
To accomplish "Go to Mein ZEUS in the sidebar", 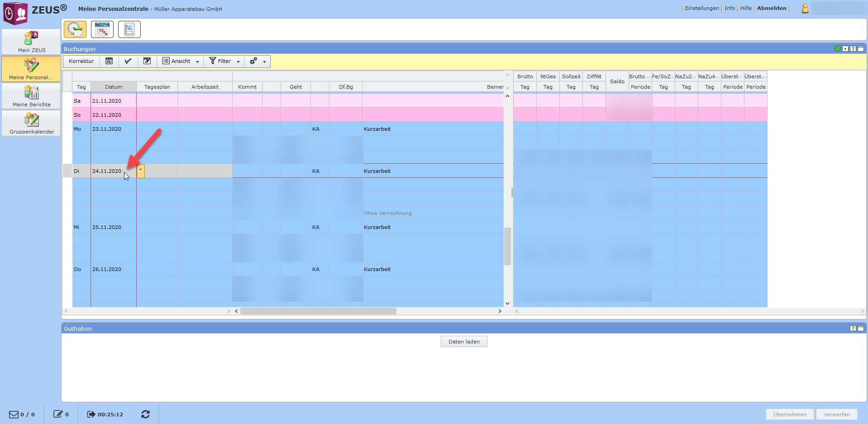I will pos(31,42).
